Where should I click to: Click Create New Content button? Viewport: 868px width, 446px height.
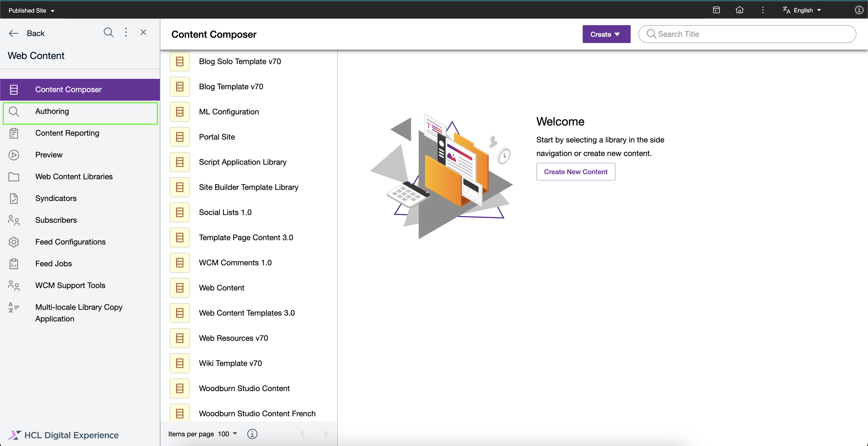575,172
